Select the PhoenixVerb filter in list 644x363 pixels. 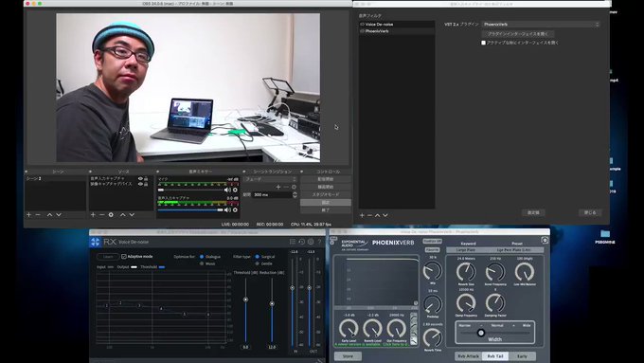click(x=397, y=31)
